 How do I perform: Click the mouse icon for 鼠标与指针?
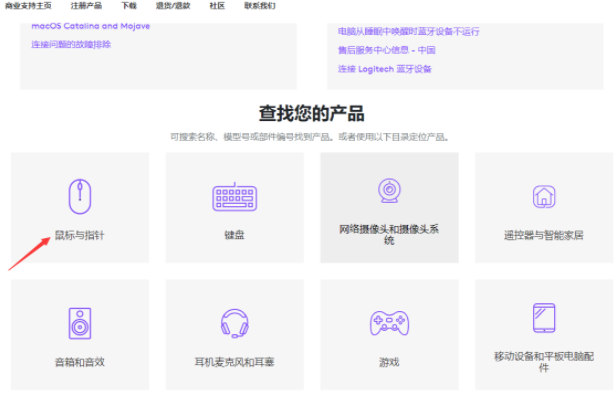coord(80,197)
